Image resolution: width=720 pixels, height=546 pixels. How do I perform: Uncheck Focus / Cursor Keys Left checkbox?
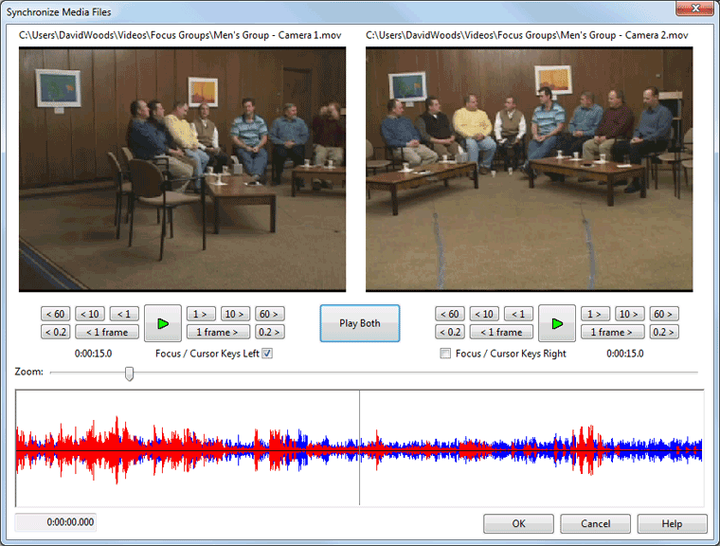click(267, 353)
